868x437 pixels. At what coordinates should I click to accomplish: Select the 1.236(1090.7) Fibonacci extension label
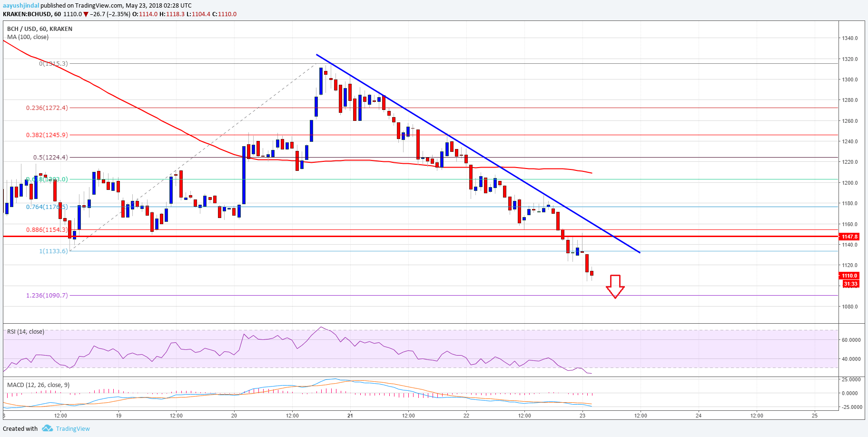pyautogui.click(x=47, y=295)
